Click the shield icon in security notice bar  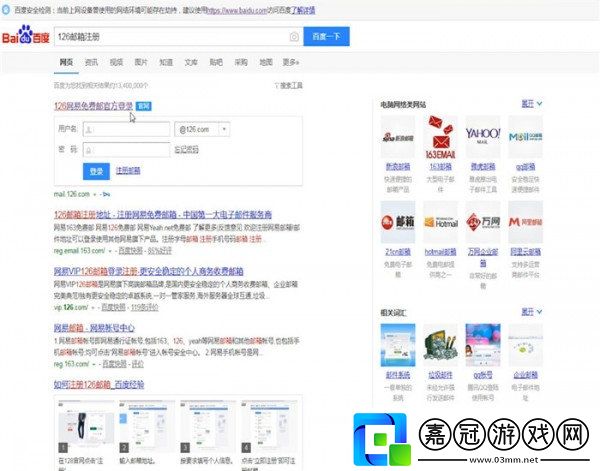click(6, 10)
